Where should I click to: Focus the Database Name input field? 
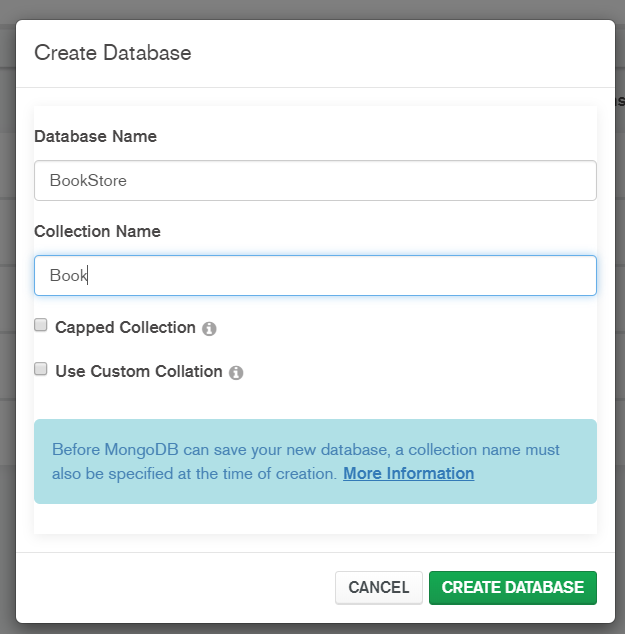(315, 181)
